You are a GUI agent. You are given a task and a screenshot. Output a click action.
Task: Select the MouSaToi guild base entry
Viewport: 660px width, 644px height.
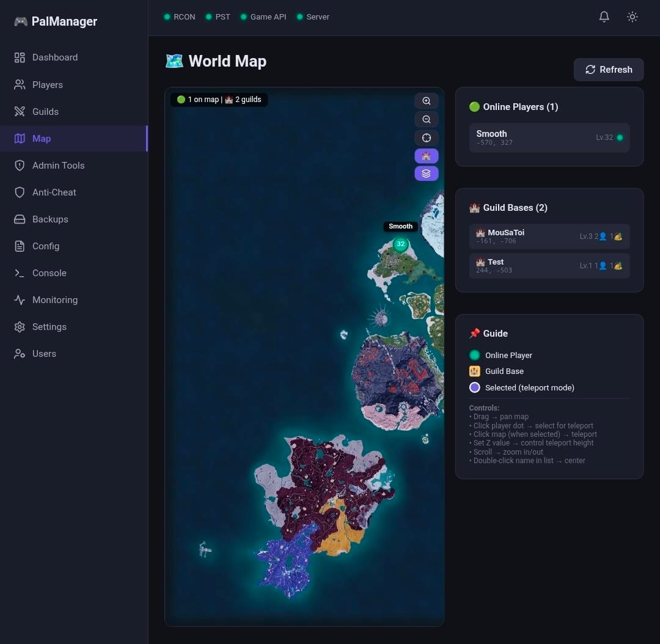coord(549,236)
